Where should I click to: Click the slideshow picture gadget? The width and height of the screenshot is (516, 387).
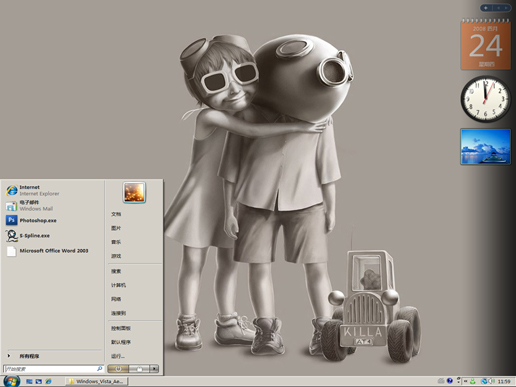(486, 147)
